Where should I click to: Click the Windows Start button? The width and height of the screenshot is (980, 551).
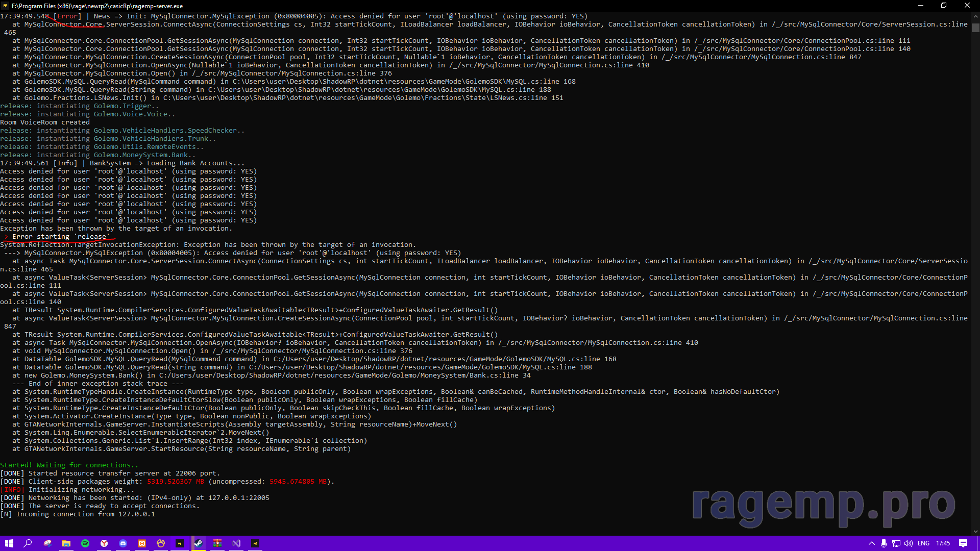coord(9,543)
